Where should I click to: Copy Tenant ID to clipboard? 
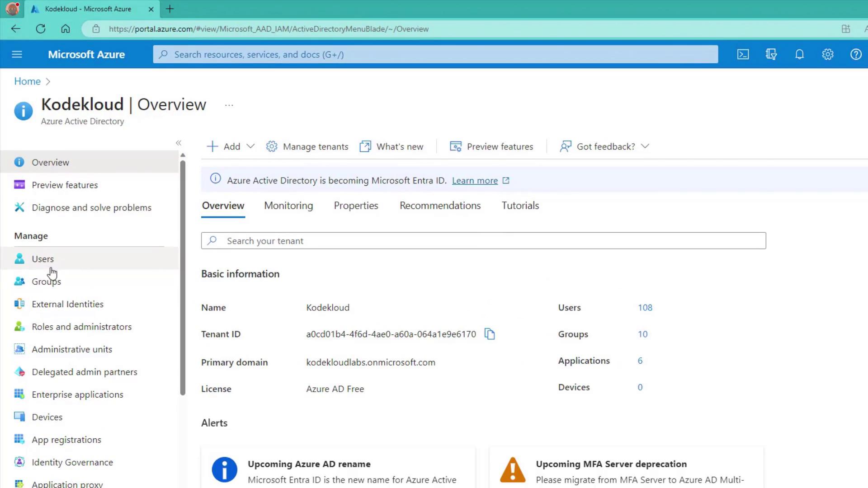(490, 334)
